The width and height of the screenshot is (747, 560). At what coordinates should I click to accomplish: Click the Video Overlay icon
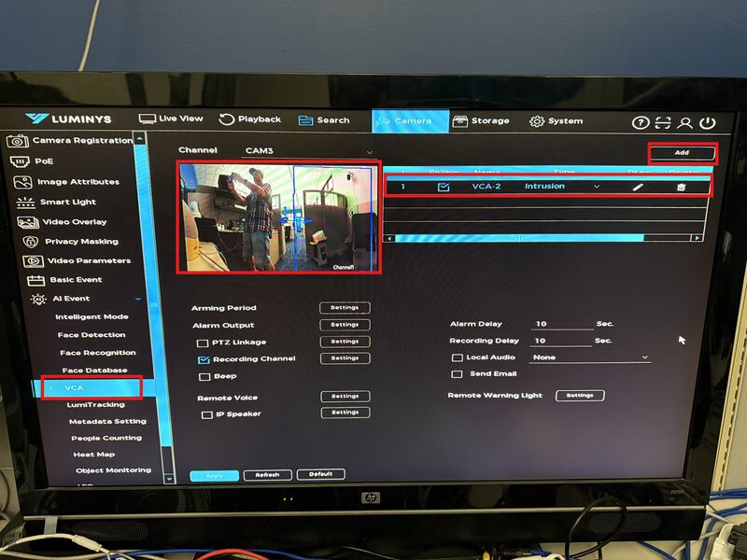click(28, 222)
